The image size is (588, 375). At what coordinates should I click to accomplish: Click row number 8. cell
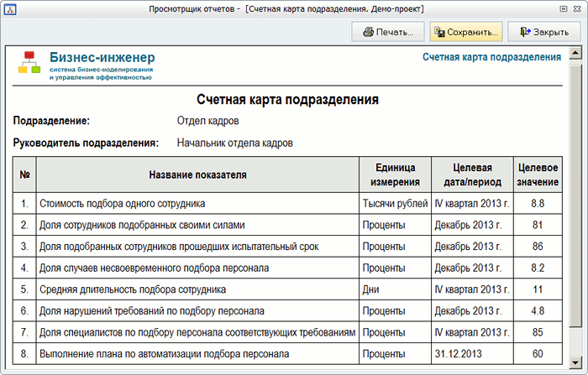[24, 354]
